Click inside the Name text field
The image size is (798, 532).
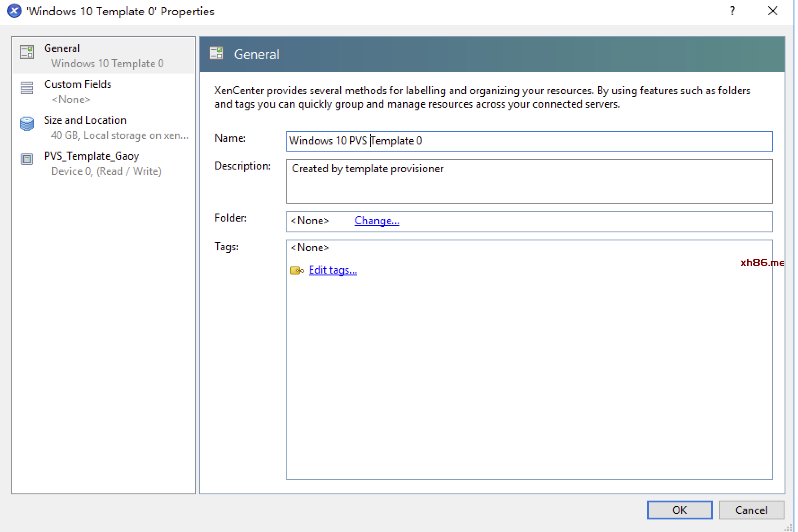click(x=529, y=141)
